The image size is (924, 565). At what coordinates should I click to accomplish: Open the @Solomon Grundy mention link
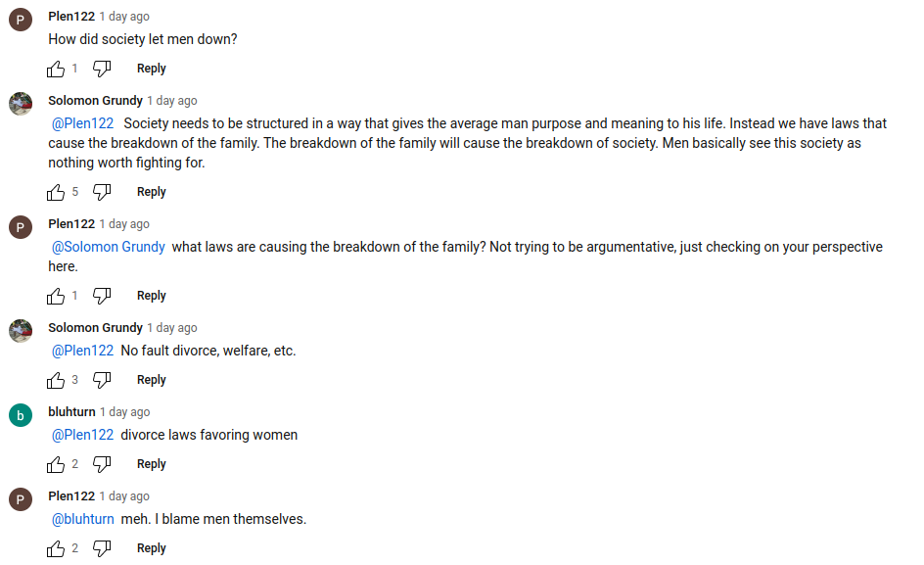click(108, 247)
